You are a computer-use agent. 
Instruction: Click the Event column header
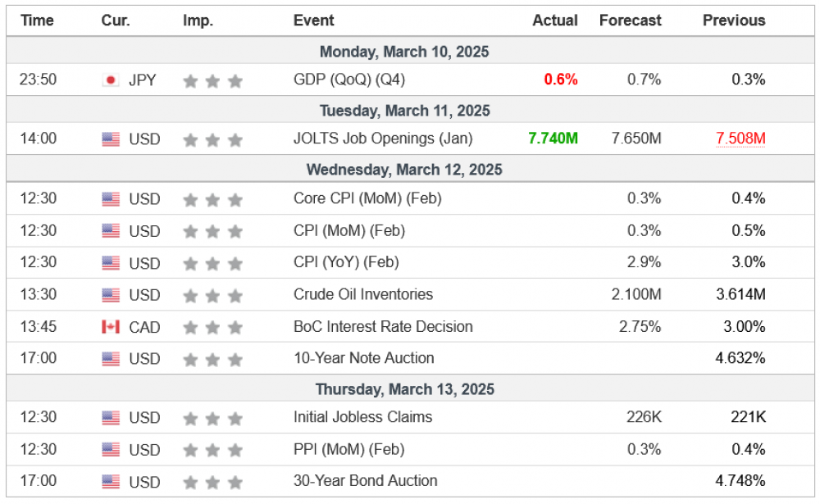[313, 20]
